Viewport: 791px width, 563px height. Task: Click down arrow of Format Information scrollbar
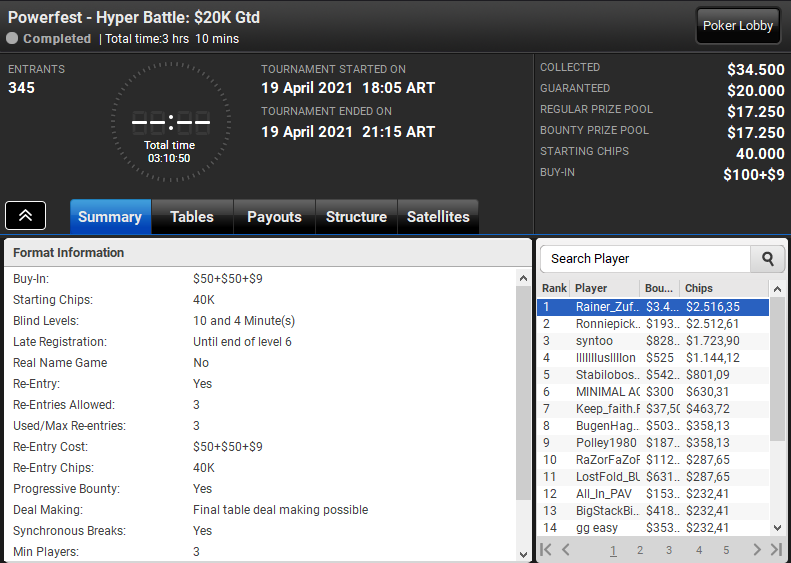point(523,554)
